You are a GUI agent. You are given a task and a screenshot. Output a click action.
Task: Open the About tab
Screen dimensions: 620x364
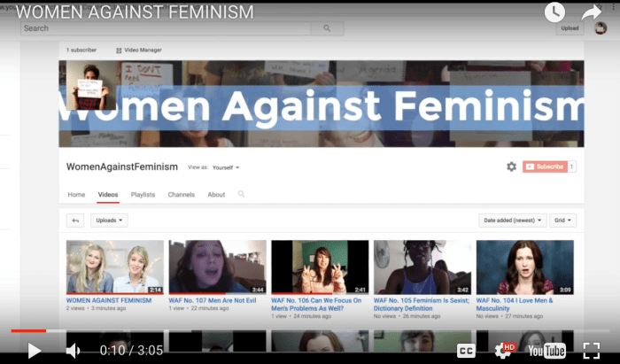tap(216, 195)
